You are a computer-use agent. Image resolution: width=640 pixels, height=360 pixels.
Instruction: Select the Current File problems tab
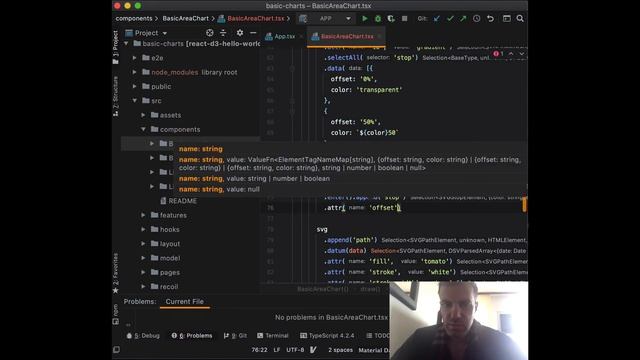184,302
